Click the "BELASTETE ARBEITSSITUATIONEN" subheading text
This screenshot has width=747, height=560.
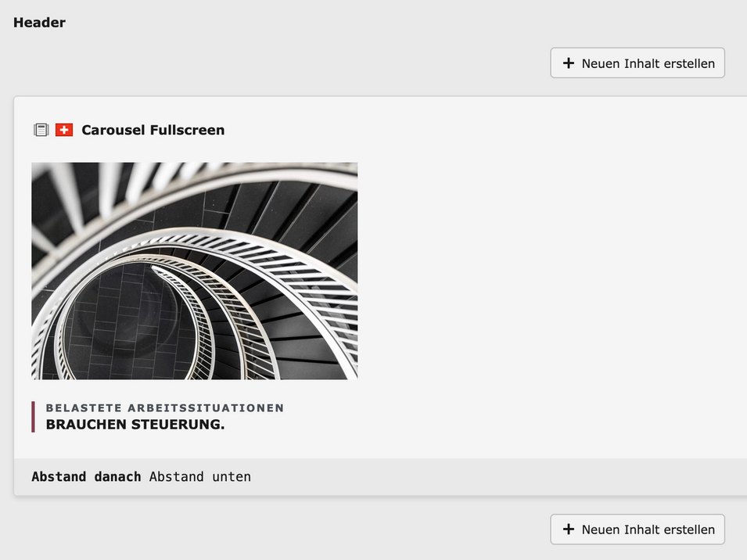[165, 407]
